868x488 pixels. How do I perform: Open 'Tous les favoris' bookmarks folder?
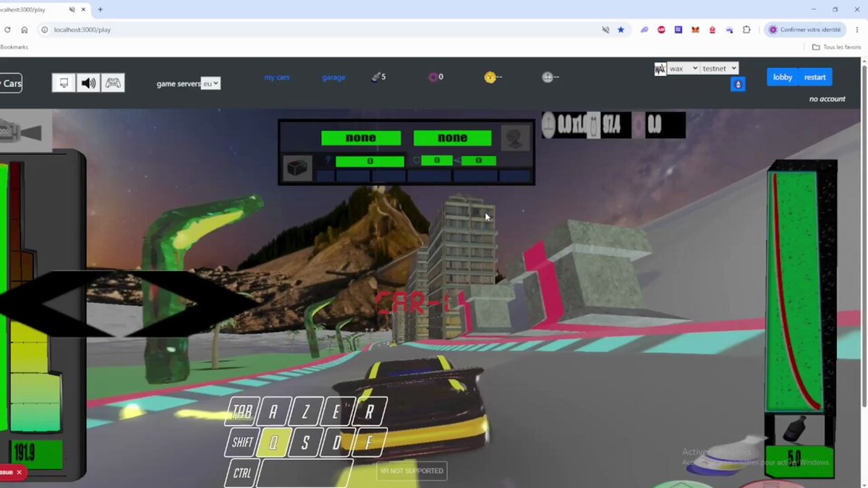click(836, 47)
